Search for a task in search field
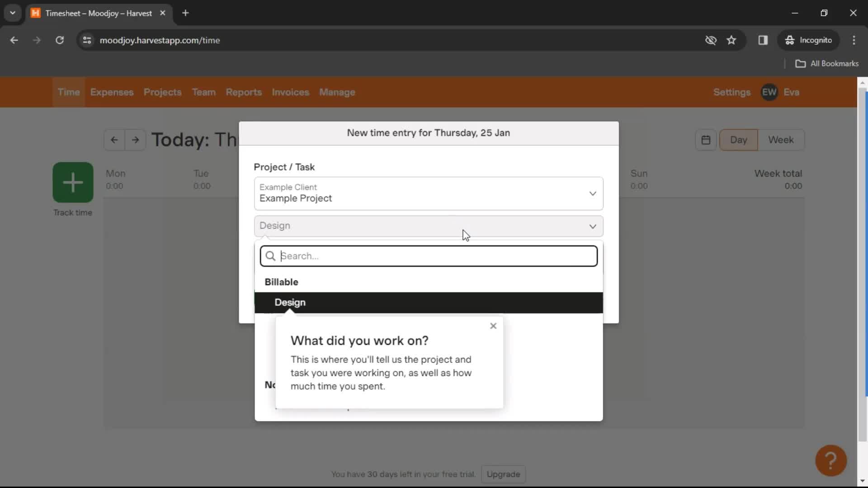Image resolution: width=868 pixels, height=488 pixels. 429,256
